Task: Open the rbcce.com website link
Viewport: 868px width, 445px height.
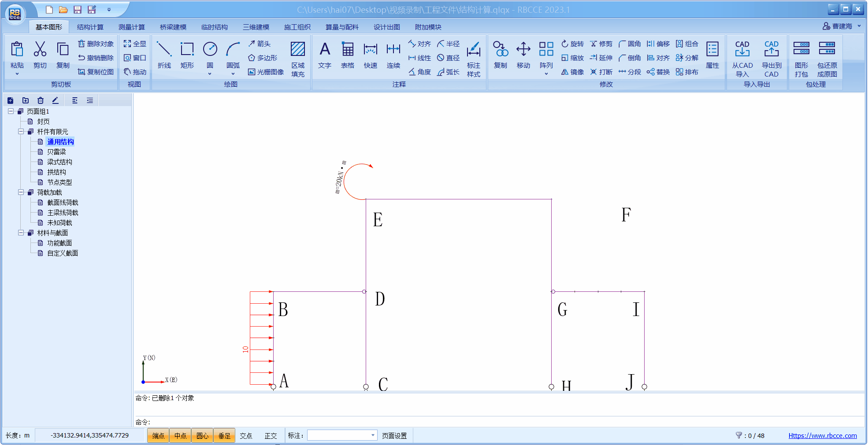Action: click(x=822, y=436)
